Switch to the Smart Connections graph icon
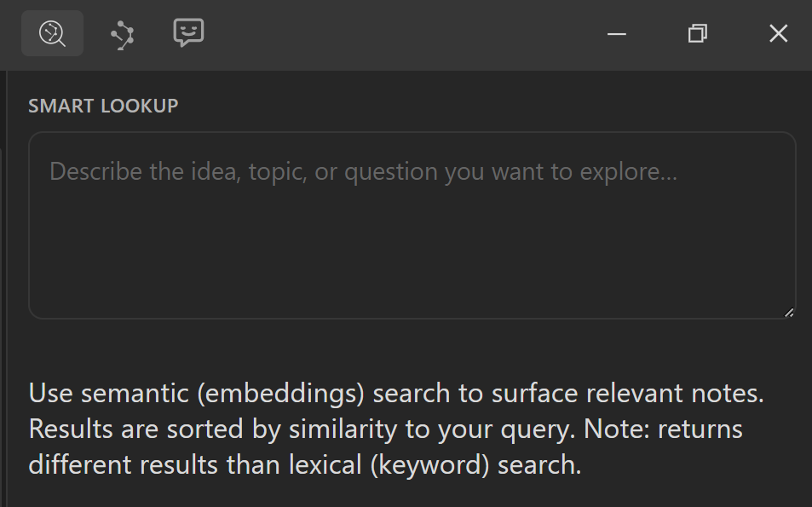 pos(123,34)
